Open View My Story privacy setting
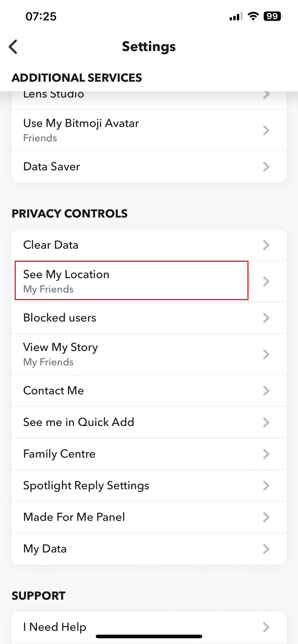This screenshot has width=298, height=644. (149, 354)
